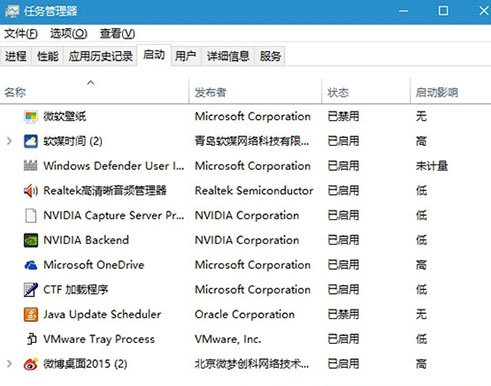Select the 软媒时间 app icon
This screenshot has height=386, width=491.
[x=31, y=141]
